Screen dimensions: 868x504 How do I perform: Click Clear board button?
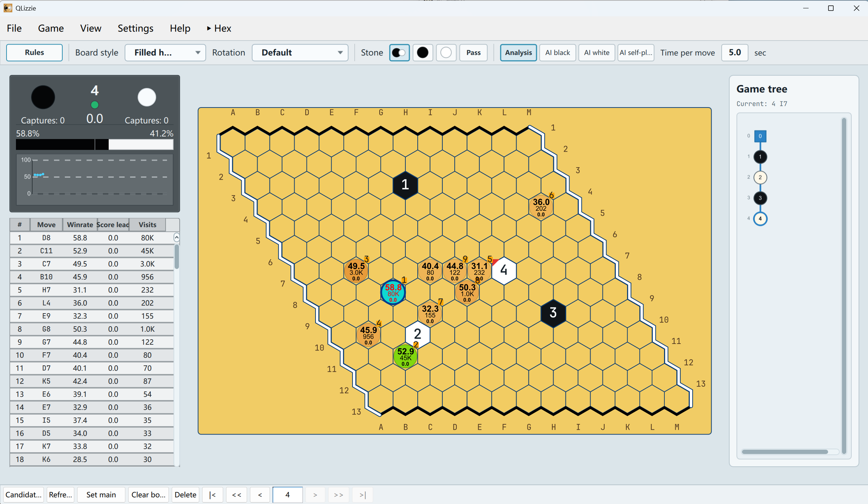click(x=149, y=495)
